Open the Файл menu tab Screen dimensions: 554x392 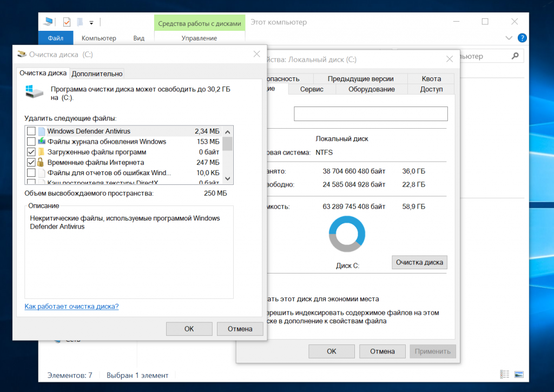(x=56, y=38)
